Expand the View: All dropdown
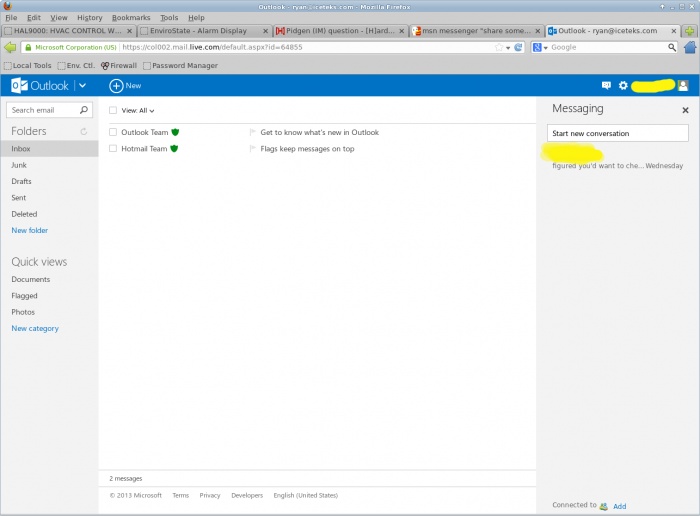The height and width of the screenshot is (516, 700). [138, 111]
